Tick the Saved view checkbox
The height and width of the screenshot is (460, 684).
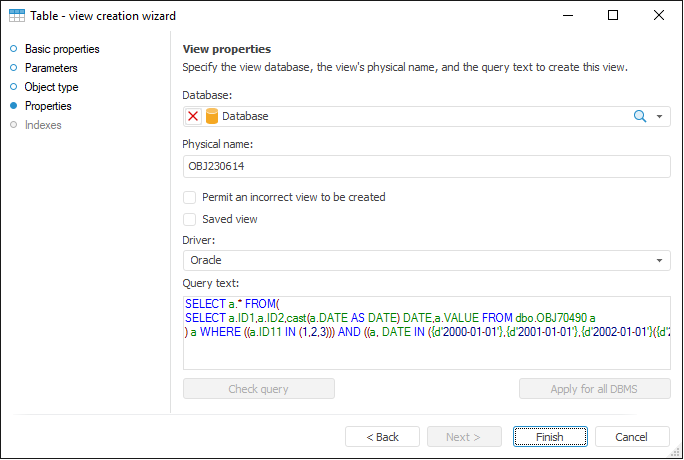[x=190, y=219]
